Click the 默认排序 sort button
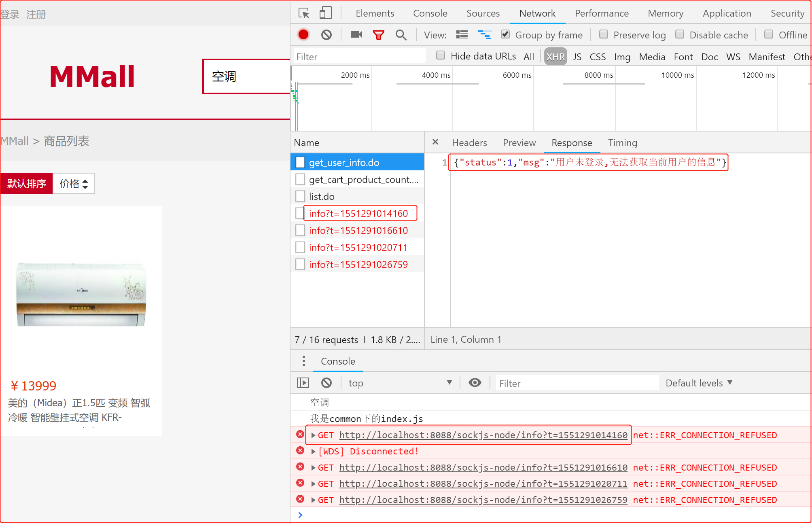Screen dimensions: 812x524 (27, 184)
